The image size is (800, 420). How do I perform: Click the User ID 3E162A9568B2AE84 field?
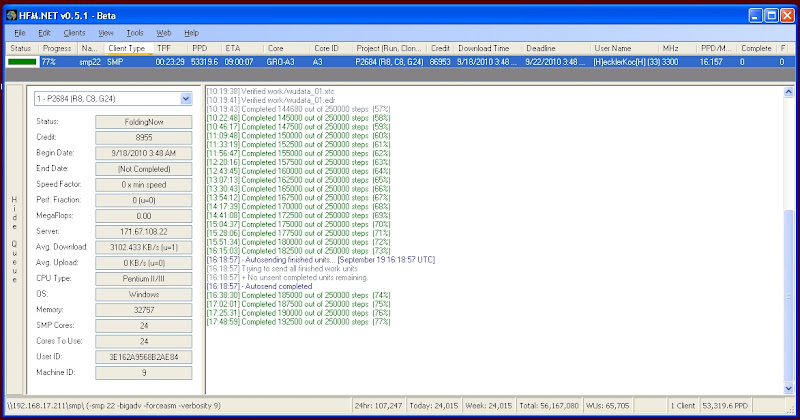point(143,357)
